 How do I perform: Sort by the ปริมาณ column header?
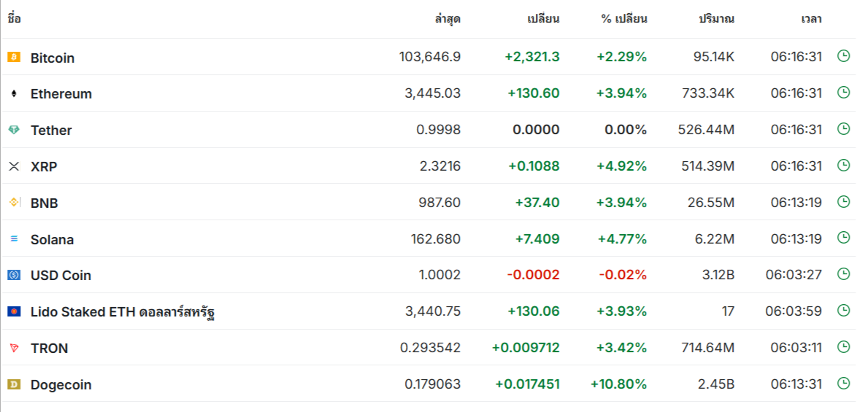point(716,19)
